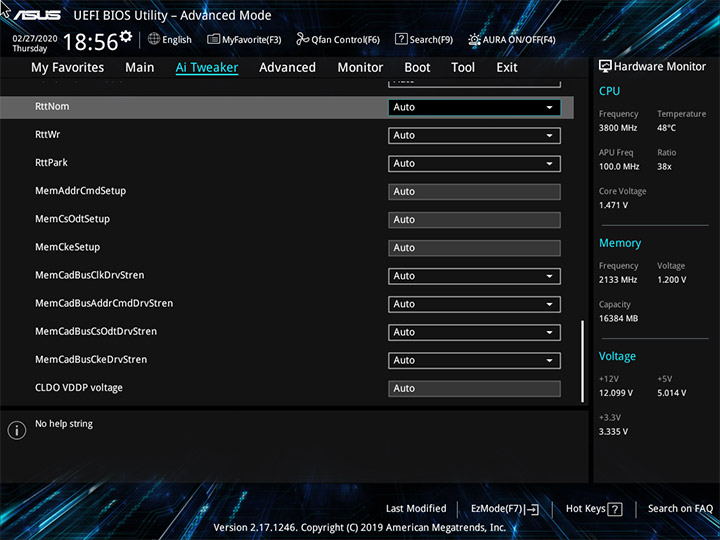720x540 pixels.
Task: Click the globe language icon
Action: click(x=154, y=39)
